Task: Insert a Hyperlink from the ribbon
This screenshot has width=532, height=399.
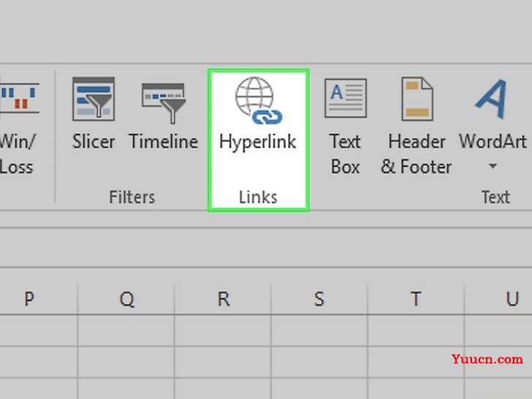Action: pos(258,114)
